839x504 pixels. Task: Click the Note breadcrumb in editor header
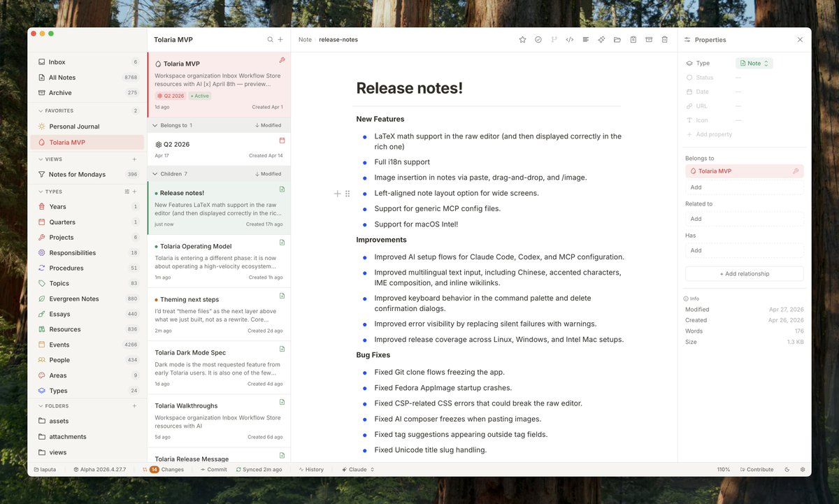(305, 40)
